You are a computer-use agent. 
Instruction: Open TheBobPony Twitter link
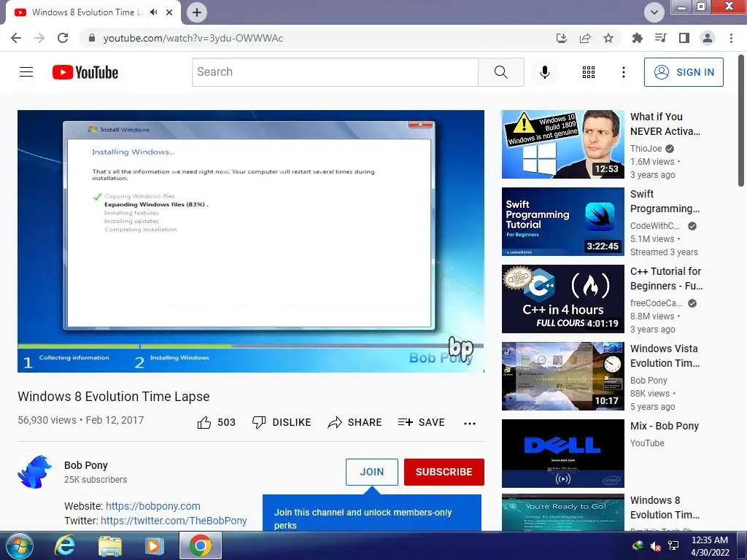(174, 521)
